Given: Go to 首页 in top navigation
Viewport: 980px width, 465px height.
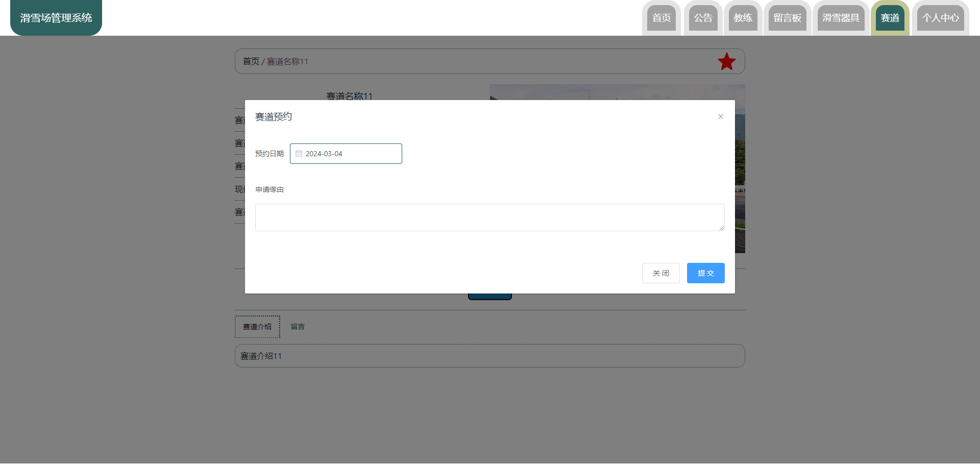Looking at the screenshot, I should [x=661, y=18].
